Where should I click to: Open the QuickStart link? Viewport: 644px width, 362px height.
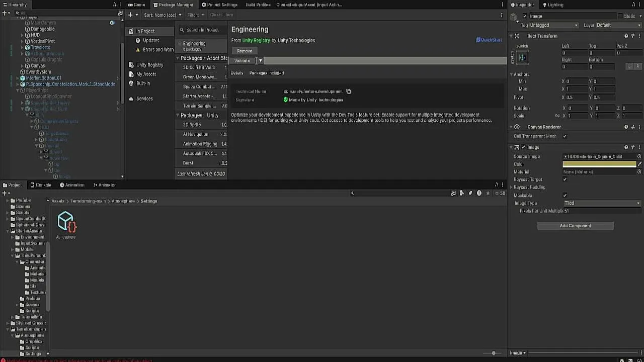click(489, 40)
